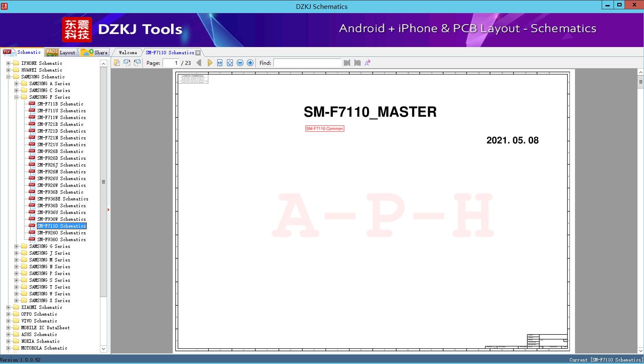Open the Welcome document tab
644x364 pixels.
coord(128,53)
